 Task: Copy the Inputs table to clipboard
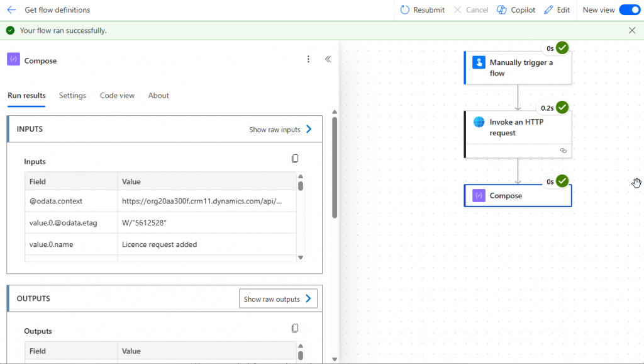click(295, 159)
